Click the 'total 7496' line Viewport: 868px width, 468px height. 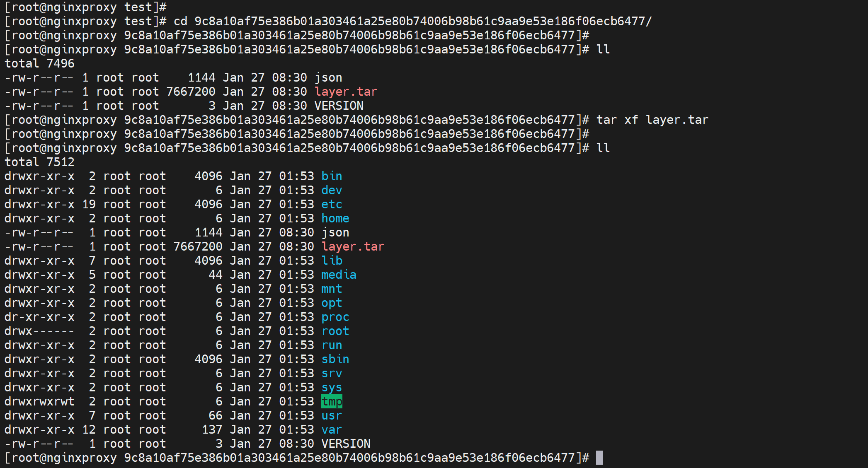(x=39, y=63)
